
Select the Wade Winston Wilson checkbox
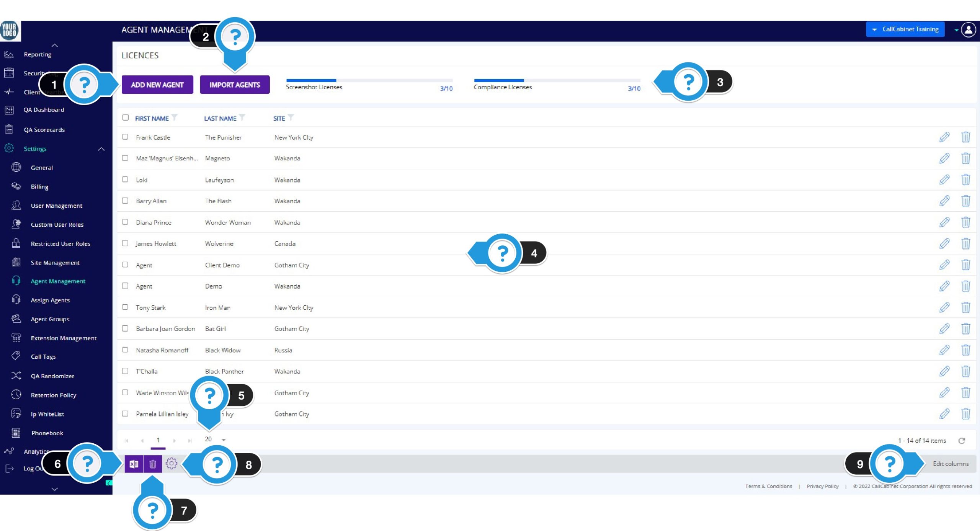tap(125, 392)
